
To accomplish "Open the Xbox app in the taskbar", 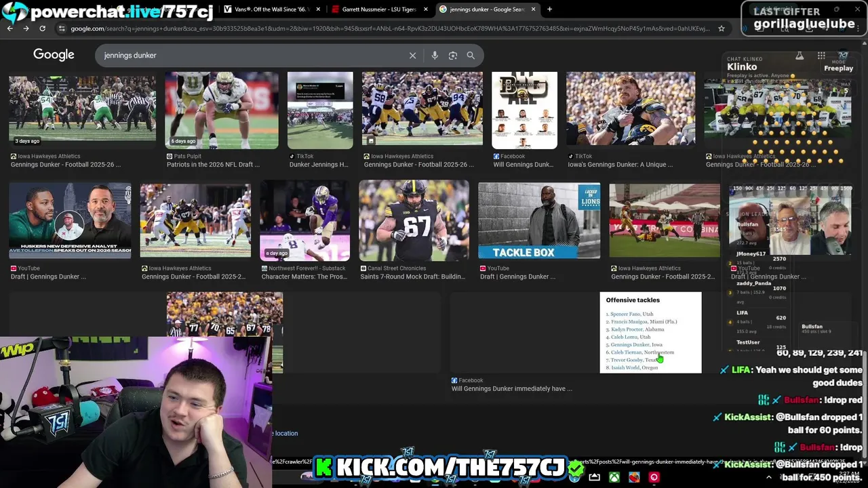I will (x=614, y=477).
